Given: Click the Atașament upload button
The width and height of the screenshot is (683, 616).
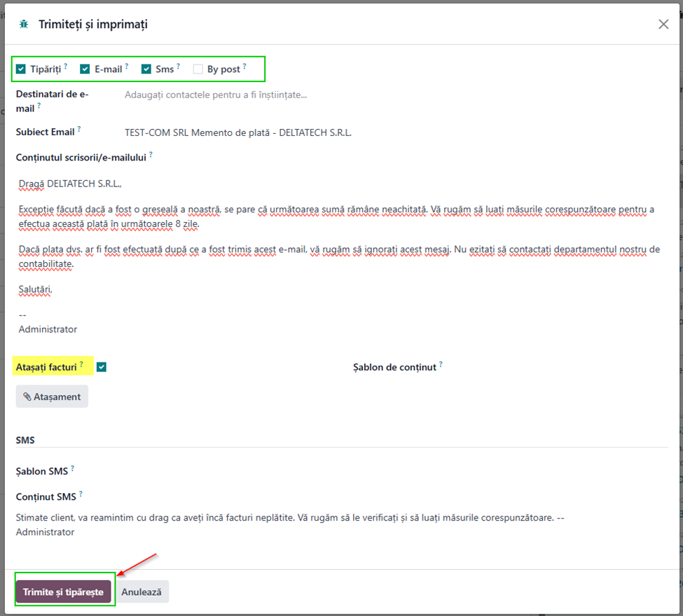Looking at the screenshot, I should 52,397.
